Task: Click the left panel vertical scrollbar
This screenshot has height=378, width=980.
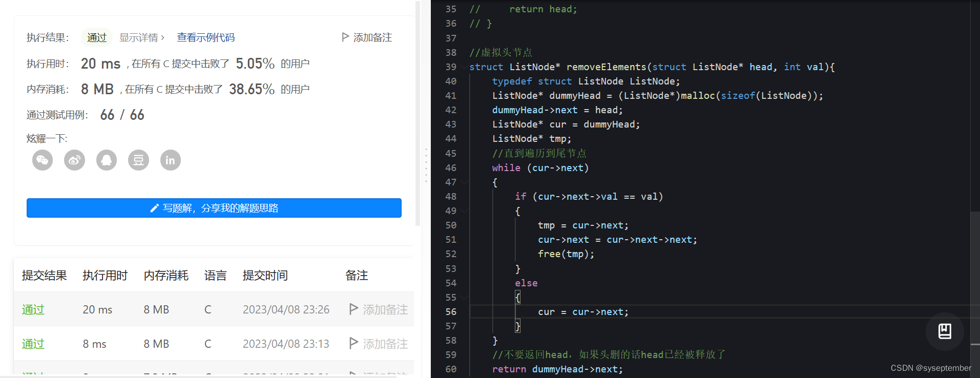Action: click(x=418, y=113)
